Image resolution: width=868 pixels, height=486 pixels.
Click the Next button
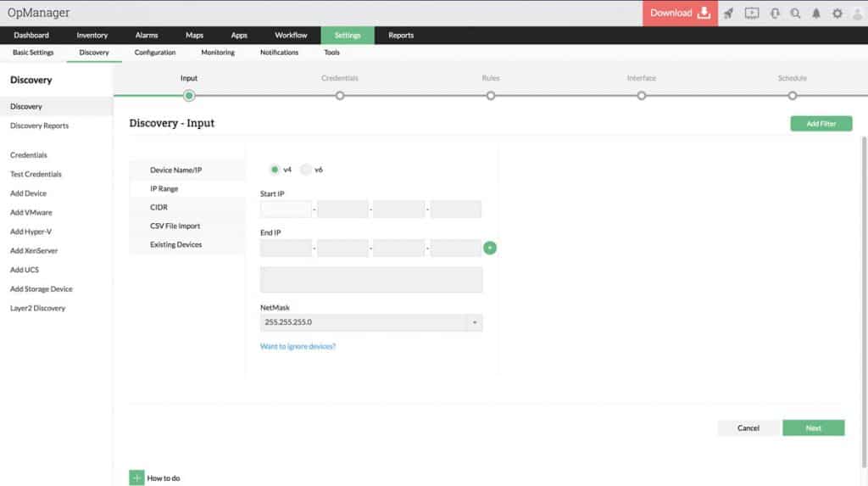(813, 427)
